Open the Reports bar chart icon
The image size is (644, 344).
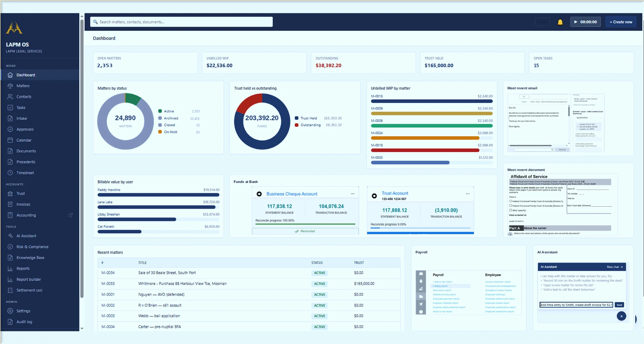point(10,268)
